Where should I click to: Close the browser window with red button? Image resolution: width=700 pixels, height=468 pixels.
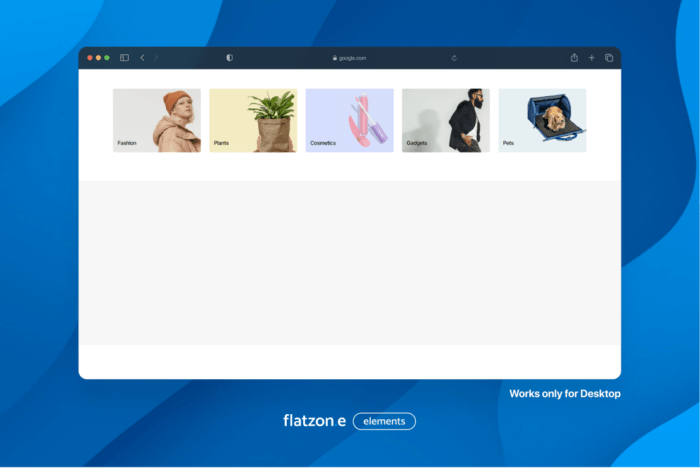(90, 58)
